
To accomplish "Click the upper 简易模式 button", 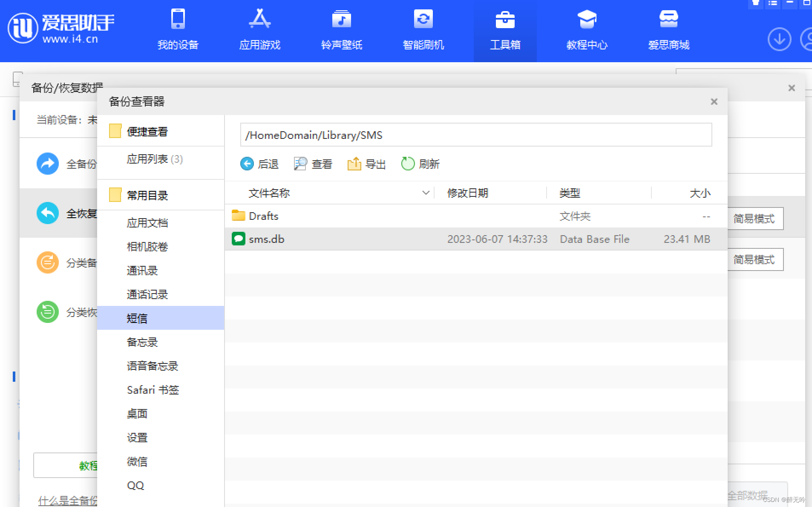I will click(x=755, y=219).
